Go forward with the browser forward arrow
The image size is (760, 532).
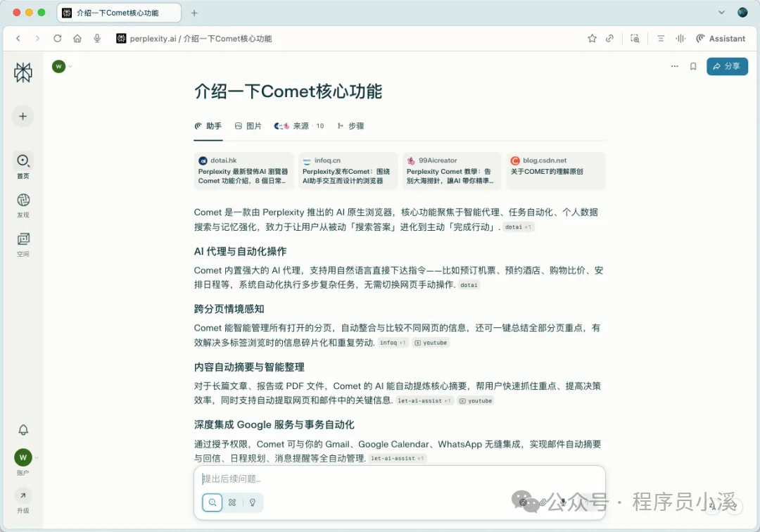(37, 38)
